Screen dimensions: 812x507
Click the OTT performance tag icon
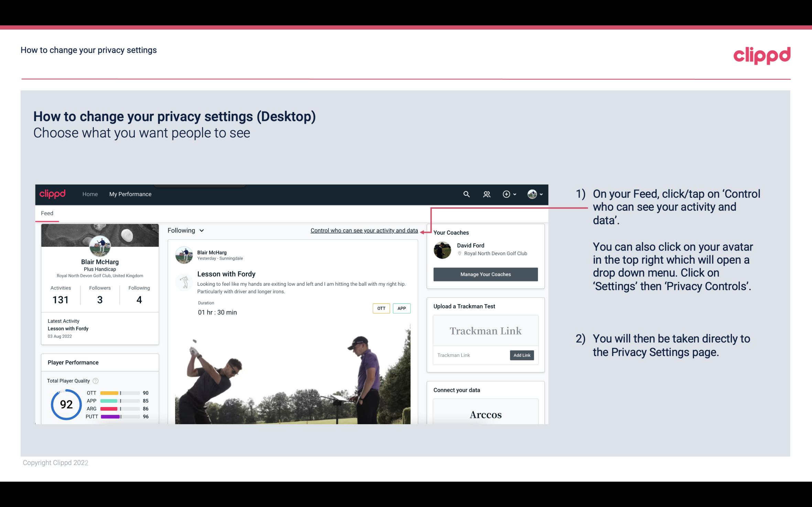click(x=380, y=308)
